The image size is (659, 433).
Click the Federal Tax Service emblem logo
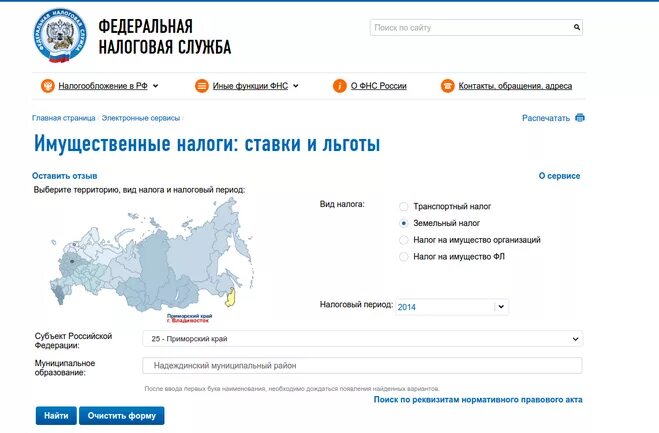60,36
